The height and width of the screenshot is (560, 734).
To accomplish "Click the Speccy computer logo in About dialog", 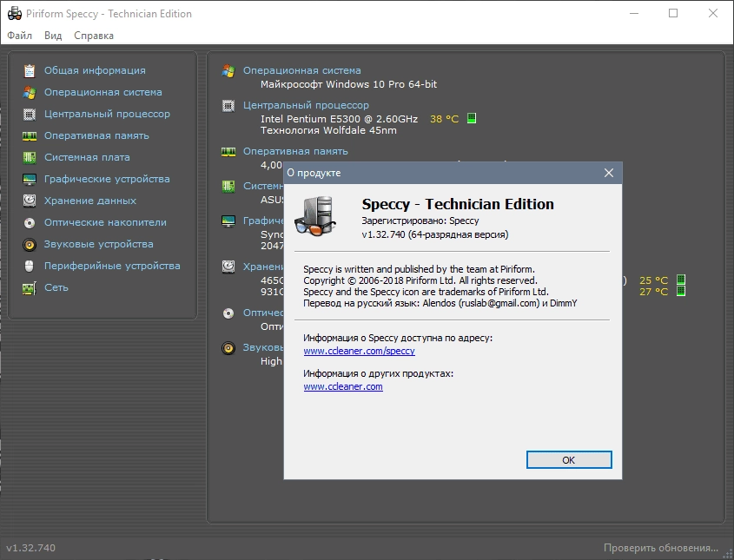I will click(315, 216).
